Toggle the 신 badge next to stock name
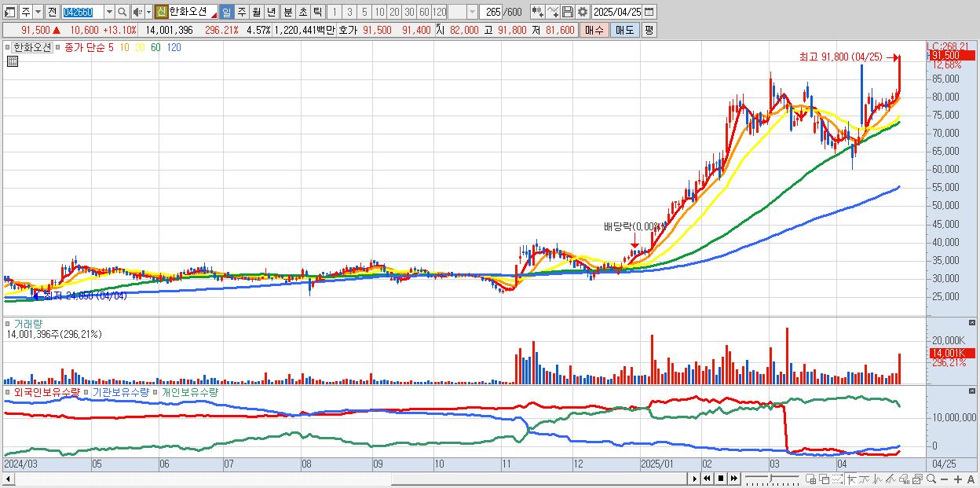Viewport: 980px width, 488px height. click(x=161, y=12)
